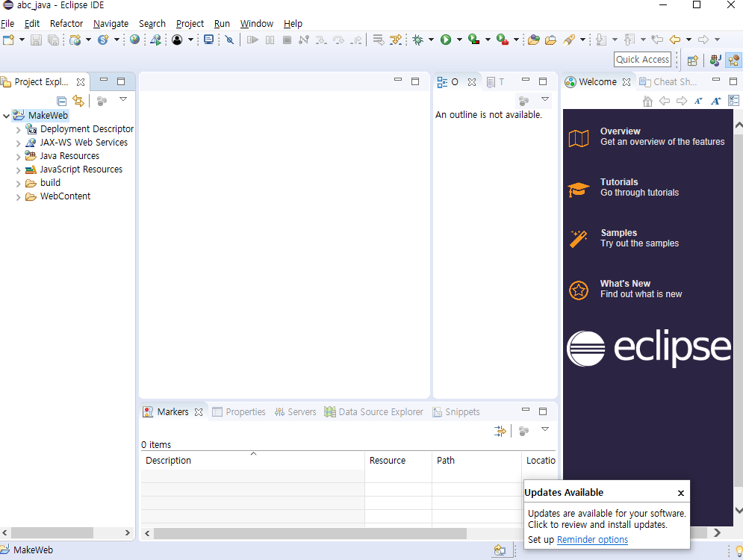Open the Run button dropdown arrow
743x560 pixels.
click(x=459, y=40)
